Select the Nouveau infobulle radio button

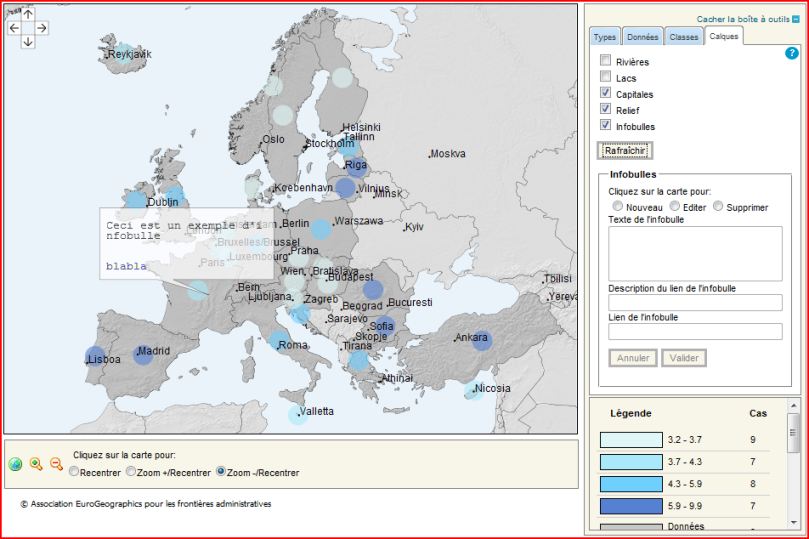pyautogui.click(x=618, y=206)
